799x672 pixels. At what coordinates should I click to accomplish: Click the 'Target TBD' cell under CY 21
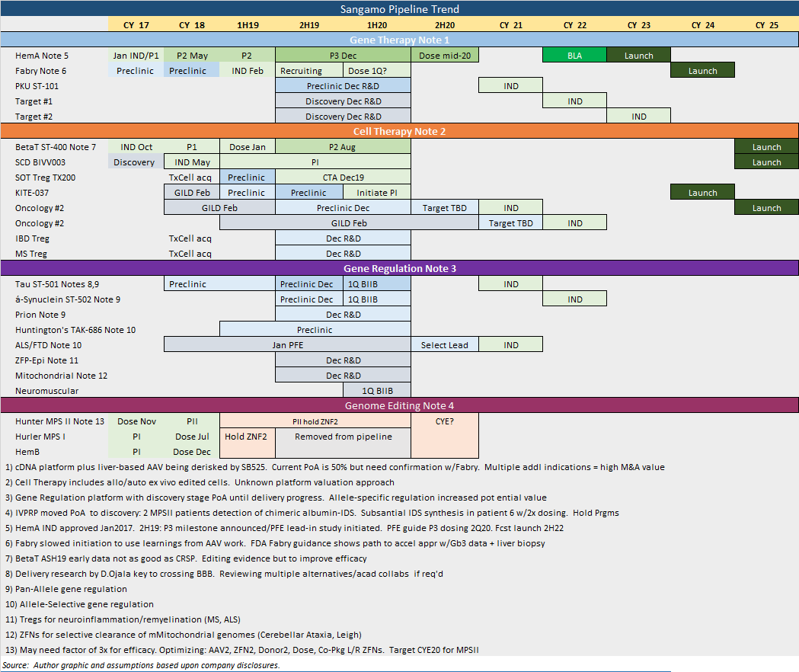click(x=510, y=223)
